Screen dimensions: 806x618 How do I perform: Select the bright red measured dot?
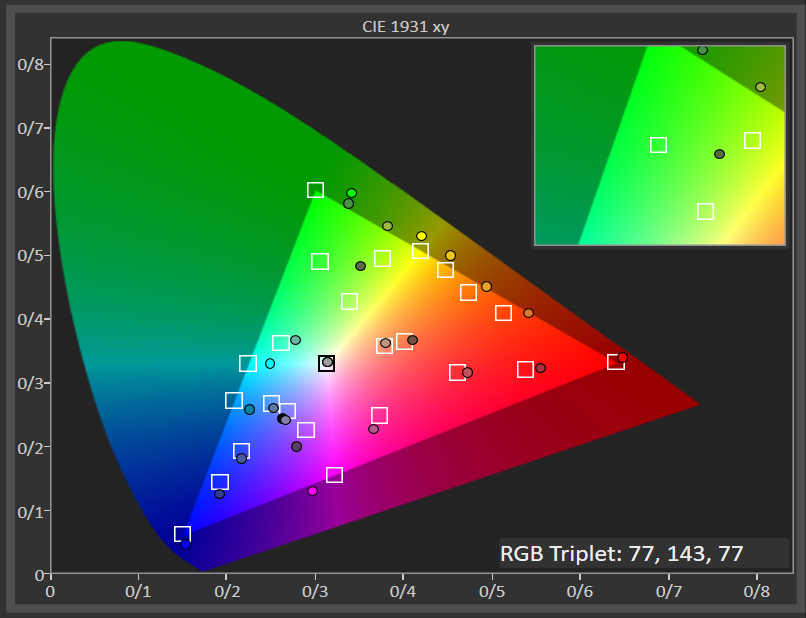[622, 357]
